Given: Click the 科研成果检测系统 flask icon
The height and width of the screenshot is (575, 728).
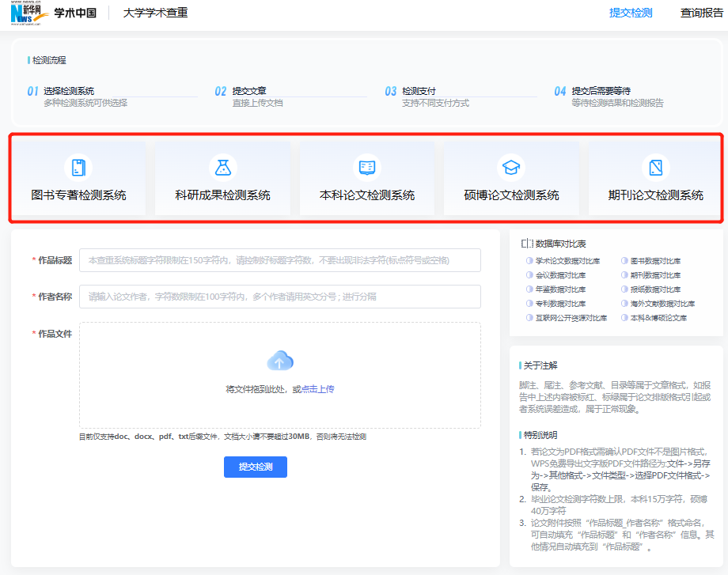Looking at the screenshot, I should point(222,167).
